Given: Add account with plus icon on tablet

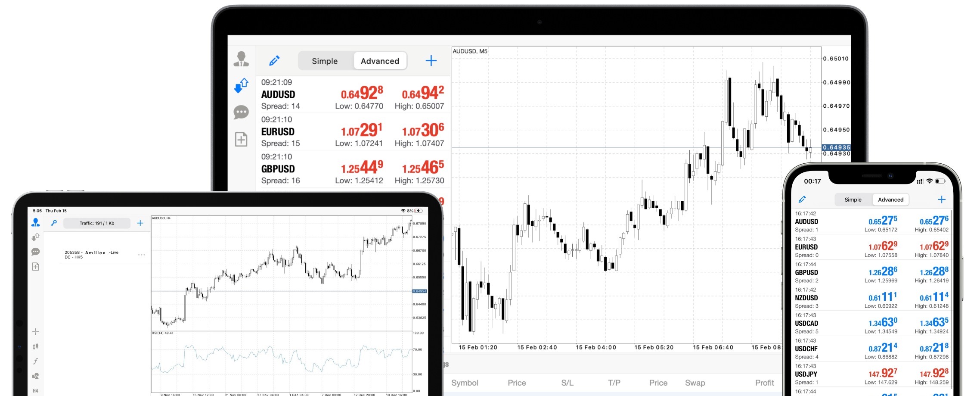Looking at the screenshot, I should point(140,223).
